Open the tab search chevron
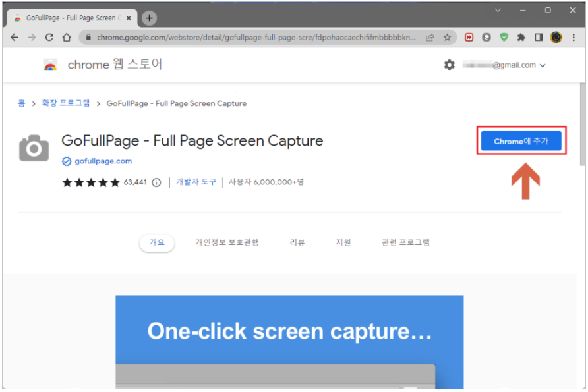 pyautogui.click(x=498, y=10)
